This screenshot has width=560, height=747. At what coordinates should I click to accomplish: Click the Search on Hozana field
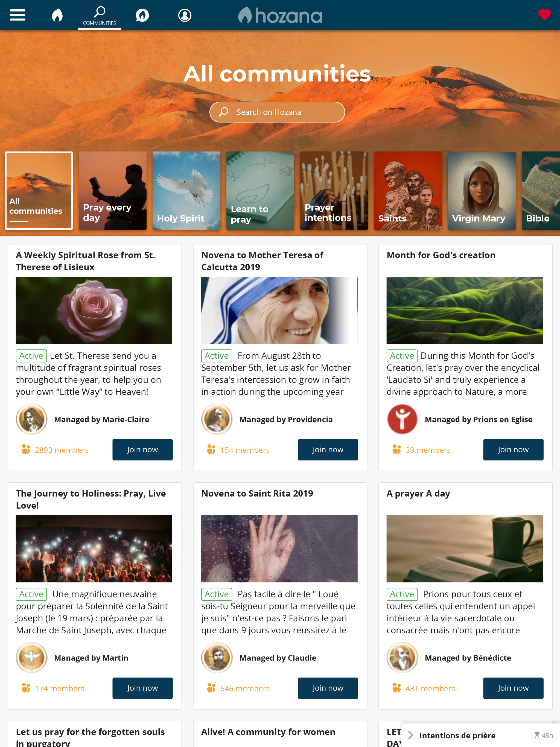point(277,112)
